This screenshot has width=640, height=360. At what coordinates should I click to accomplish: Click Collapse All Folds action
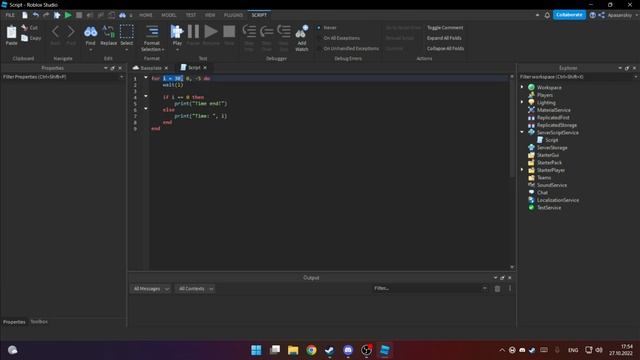[x=445, y=49]
